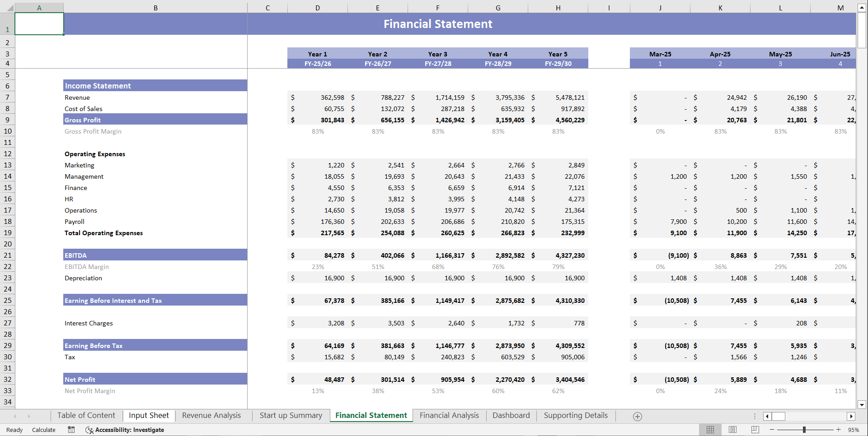
Task: Open the Revenue Analysis sheet
Action: click(211, 415)
